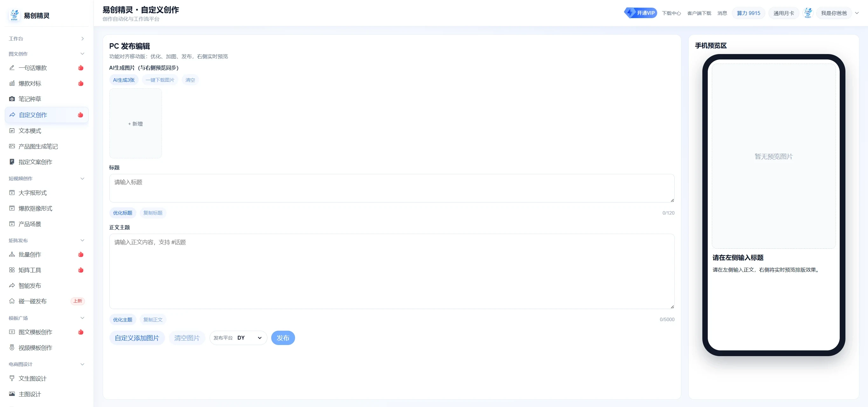Open the 发布平台 DY dropdown
The width and height of the screenshot is (868, 407).
238,338
